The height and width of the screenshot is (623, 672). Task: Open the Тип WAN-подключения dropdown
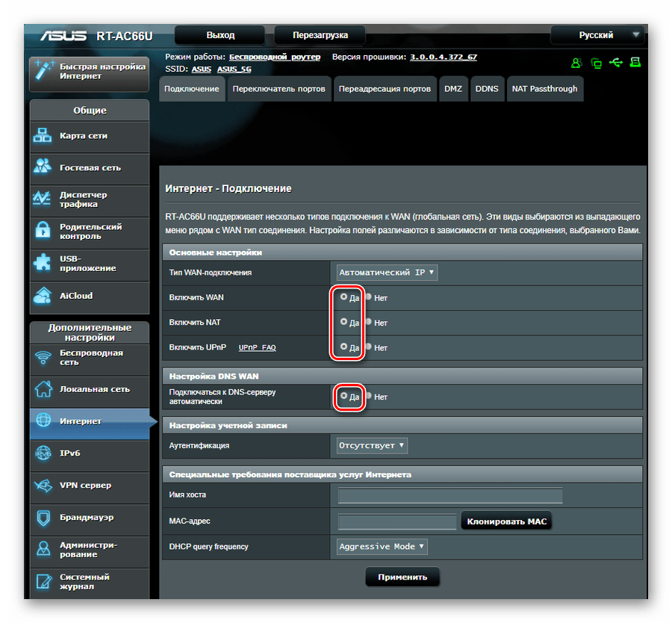(x=387, y=273)
